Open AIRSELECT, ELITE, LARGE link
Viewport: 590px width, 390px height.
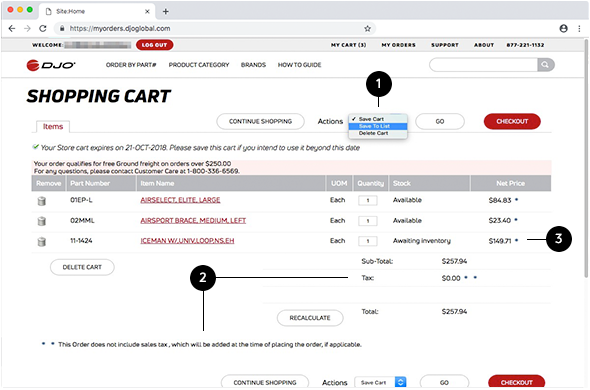click(x=180, y=200)
